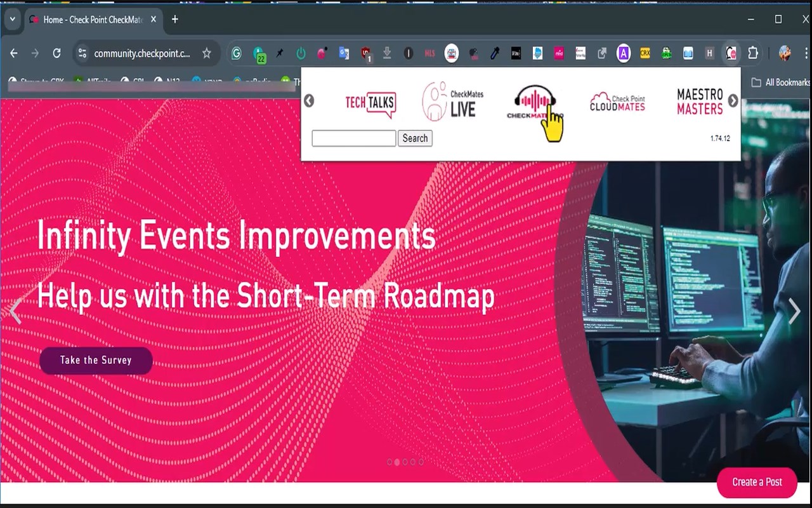Open the red HLS extension icon
812x508 pixels.
(x=429, y=53)
